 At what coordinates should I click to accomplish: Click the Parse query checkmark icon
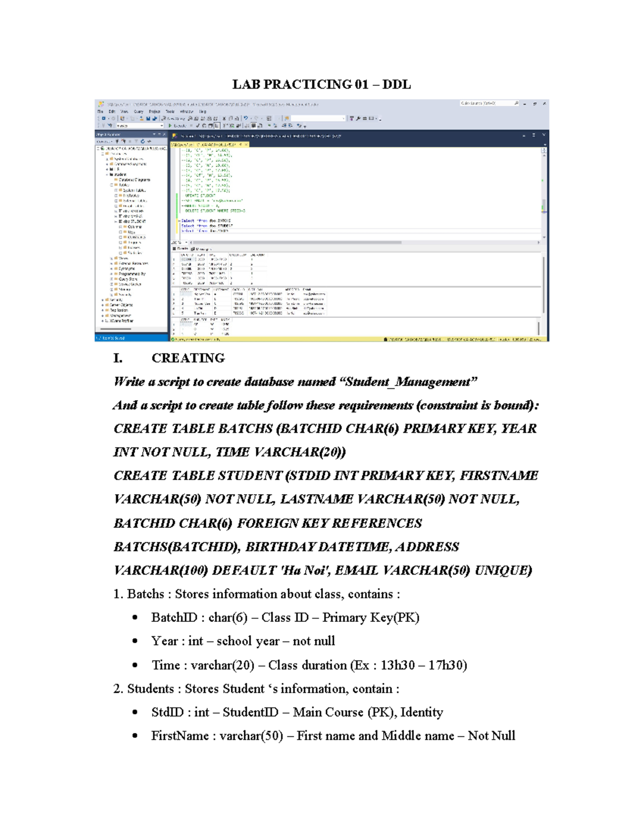(x=197, y=126)
